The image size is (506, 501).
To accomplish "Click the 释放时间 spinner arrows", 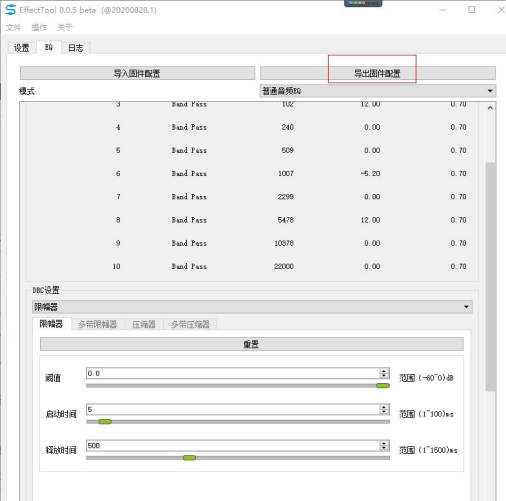I will (x=384, y=445).
